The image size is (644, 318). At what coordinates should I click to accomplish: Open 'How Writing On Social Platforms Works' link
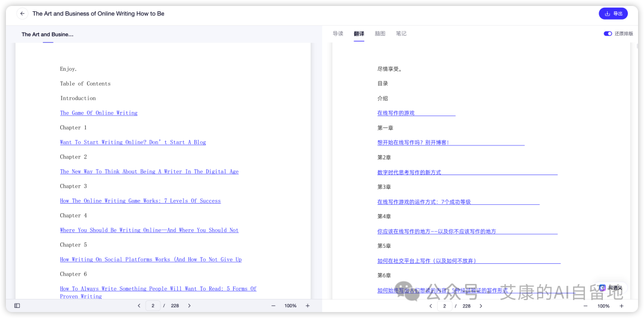[151, 259]
